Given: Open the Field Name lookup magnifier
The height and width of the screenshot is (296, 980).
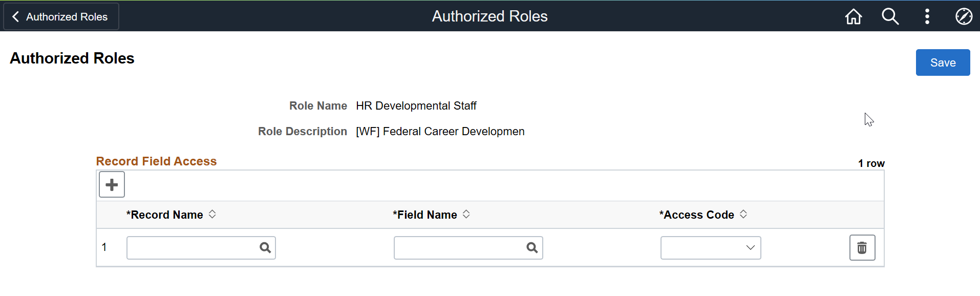Looking at the screenshot, I should [x=532, y=247].
